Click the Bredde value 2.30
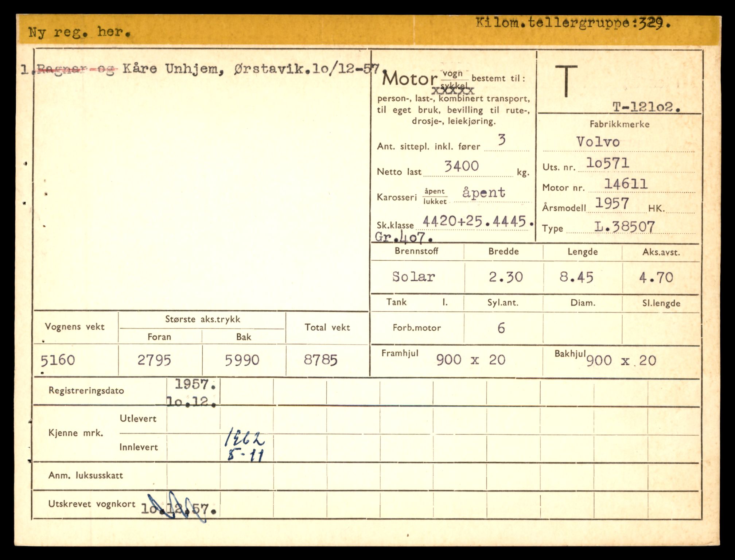 506,277
